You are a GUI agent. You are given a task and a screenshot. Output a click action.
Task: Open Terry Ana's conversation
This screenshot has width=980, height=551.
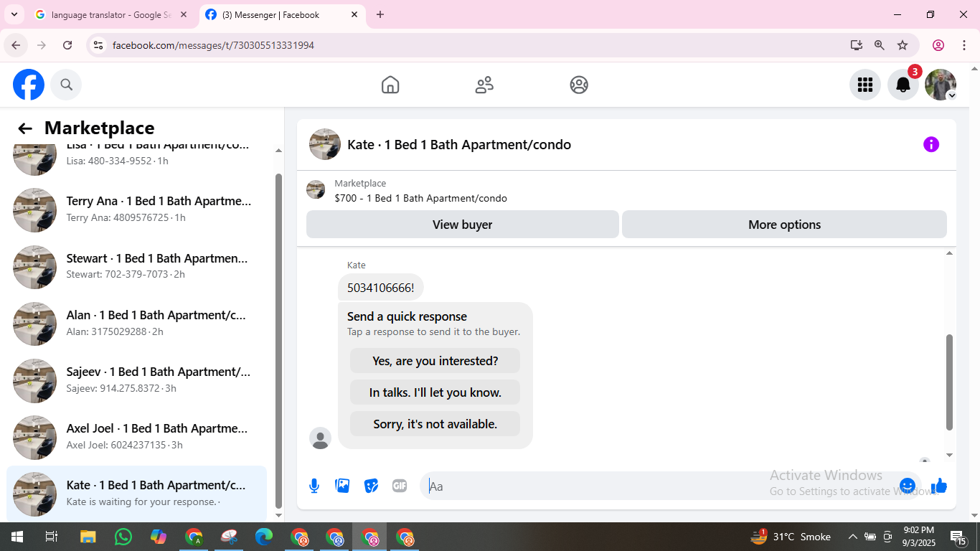click(136, 209)
